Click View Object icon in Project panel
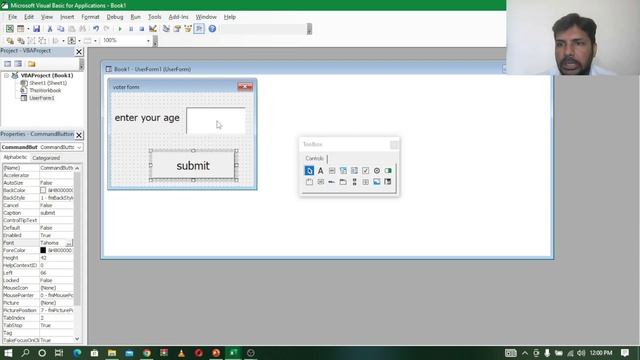This screenshot has height=360, width=640. (18, 64)
